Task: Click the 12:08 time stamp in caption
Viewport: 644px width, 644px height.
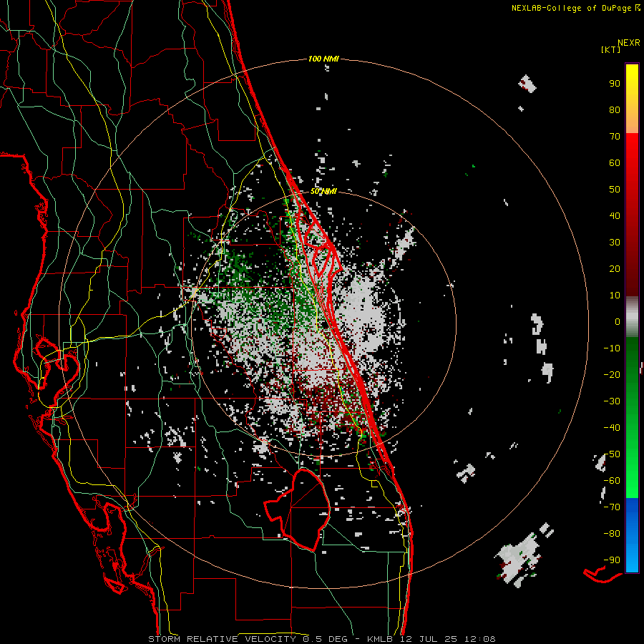Action: click(x=480, y=639)
